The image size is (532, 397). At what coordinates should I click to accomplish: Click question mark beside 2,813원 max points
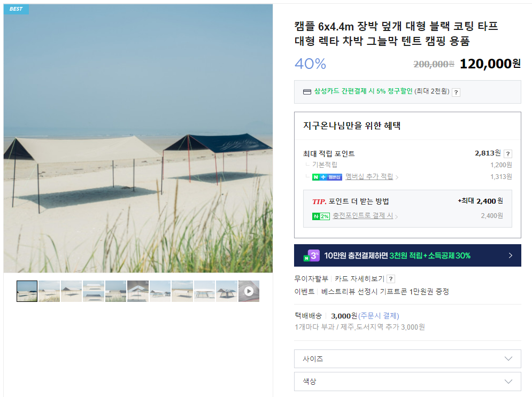tap(508, 153)
